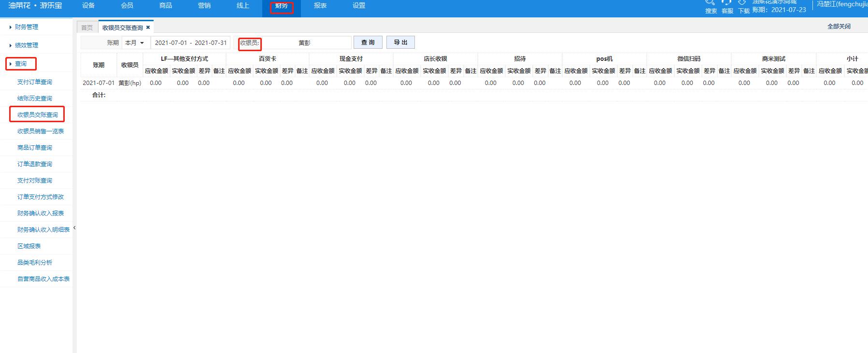
Task: Open the 本月 period dropdown
Action: (x=135, y=42)
